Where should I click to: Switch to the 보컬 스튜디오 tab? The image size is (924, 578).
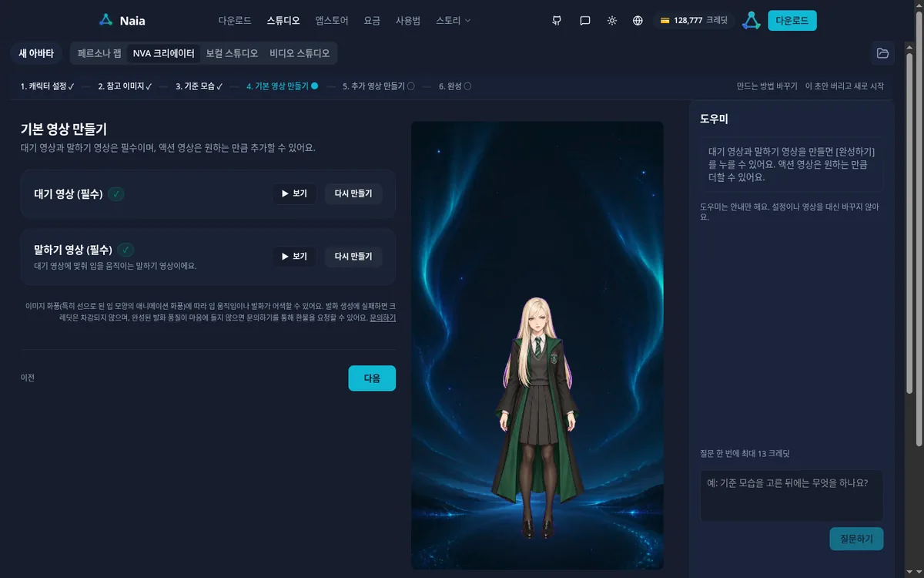click(233, 53)
